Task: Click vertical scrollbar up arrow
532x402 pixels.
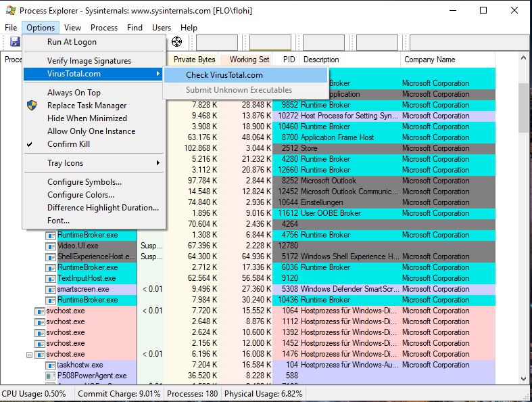Action: (523, 58)
